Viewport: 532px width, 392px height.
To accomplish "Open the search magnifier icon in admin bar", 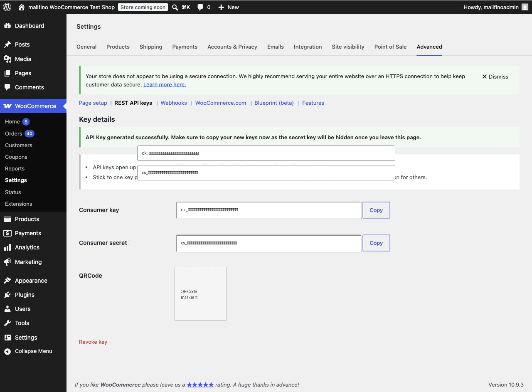I will pos(175,7).
